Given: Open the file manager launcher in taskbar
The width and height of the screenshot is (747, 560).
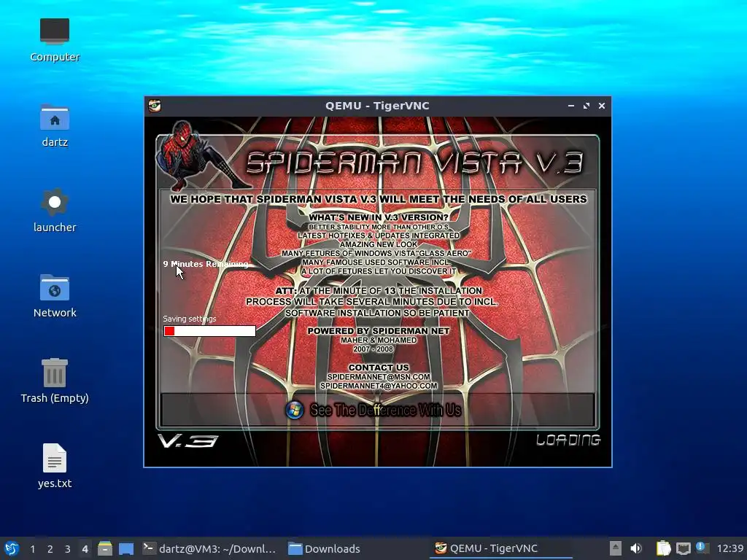Looking at the screenshot, I should pos(105,548).
